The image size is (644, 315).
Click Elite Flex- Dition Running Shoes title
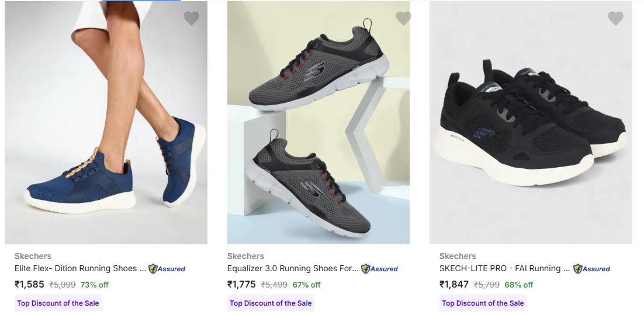(80, 269)
